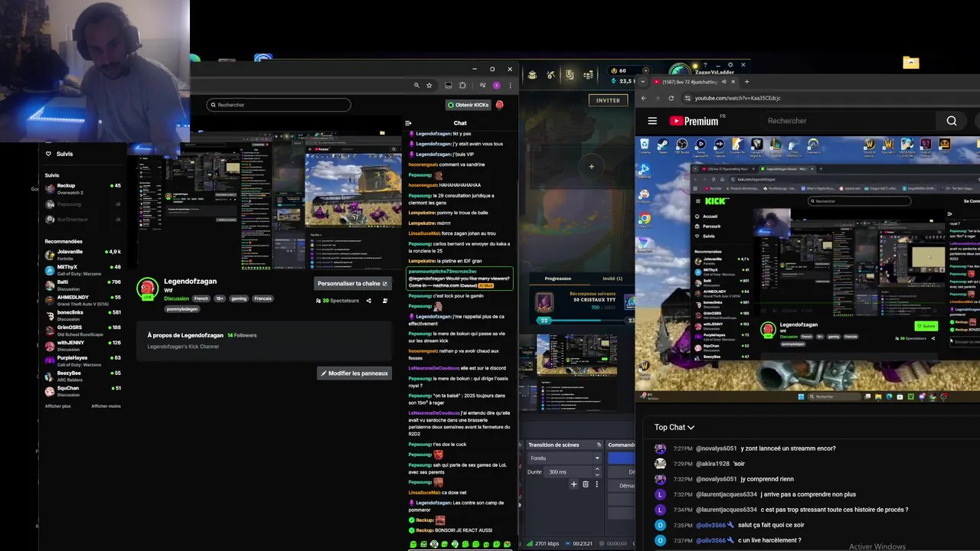Select the Invité (1) tab in League client

pyautogui.click(x=612, y=279)
